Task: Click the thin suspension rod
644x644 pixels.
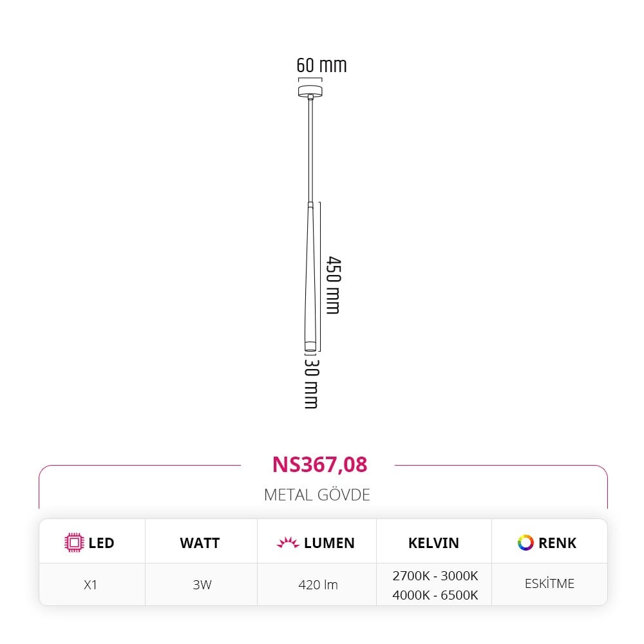Action: pos(310,150)
